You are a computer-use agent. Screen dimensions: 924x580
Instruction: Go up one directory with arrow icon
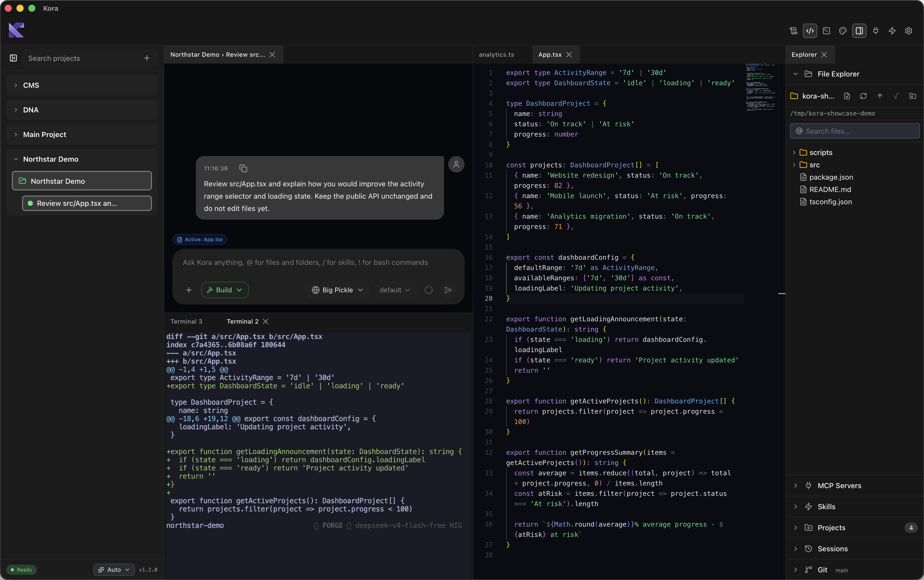point(880,96)
